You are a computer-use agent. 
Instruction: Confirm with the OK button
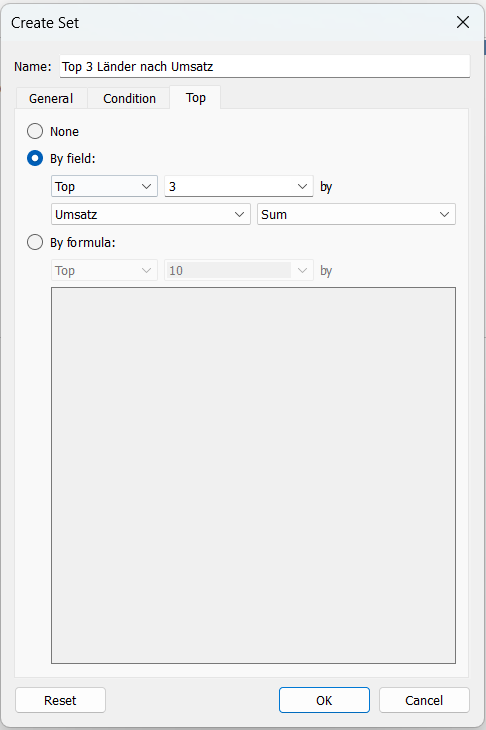324,700
